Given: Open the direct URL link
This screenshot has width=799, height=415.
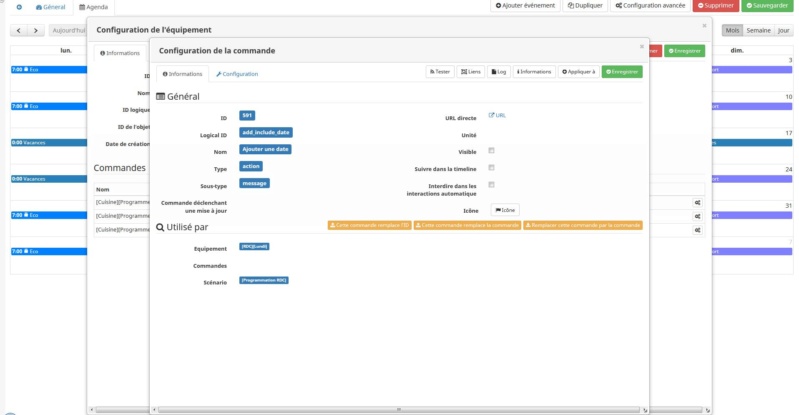Looking at the screenshot, I should pyautogui.click(x=497, y=115).
